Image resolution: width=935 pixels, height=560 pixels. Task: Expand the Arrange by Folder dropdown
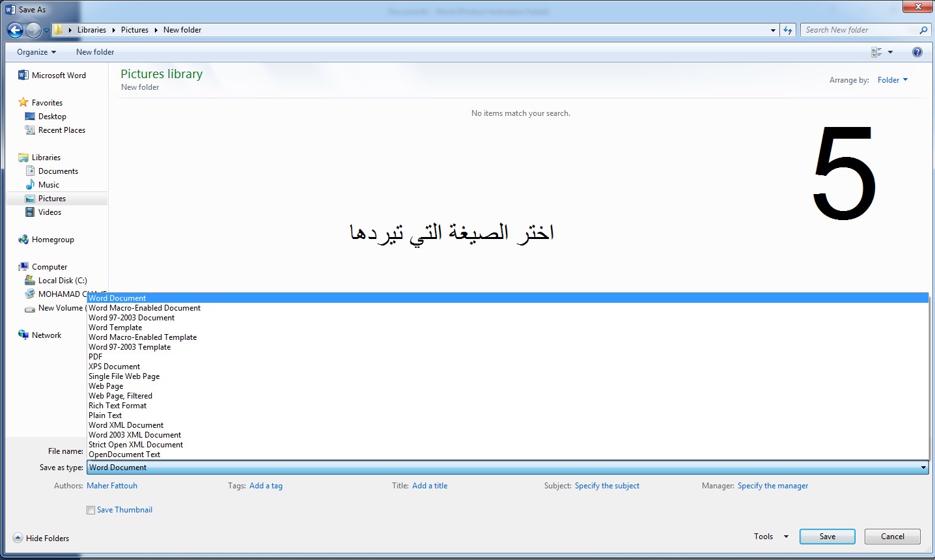892,80
